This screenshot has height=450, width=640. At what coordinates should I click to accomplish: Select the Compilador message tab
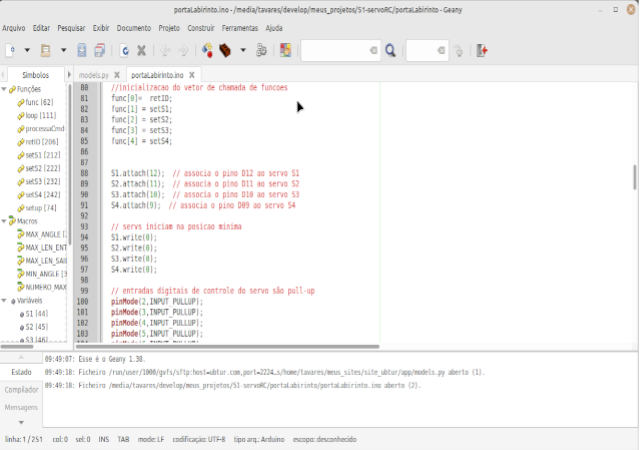click(22, 389)
